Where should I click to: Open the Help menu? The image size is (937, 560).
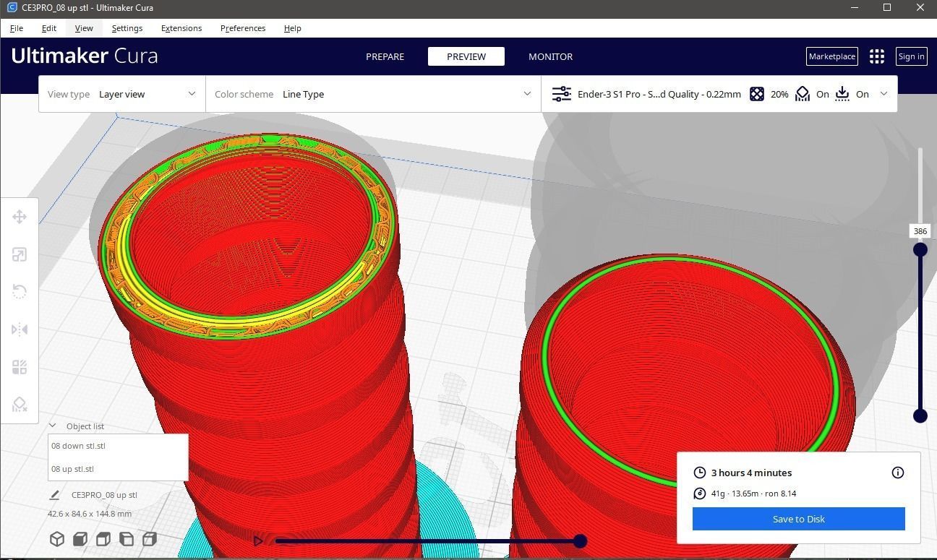[293, 28]
